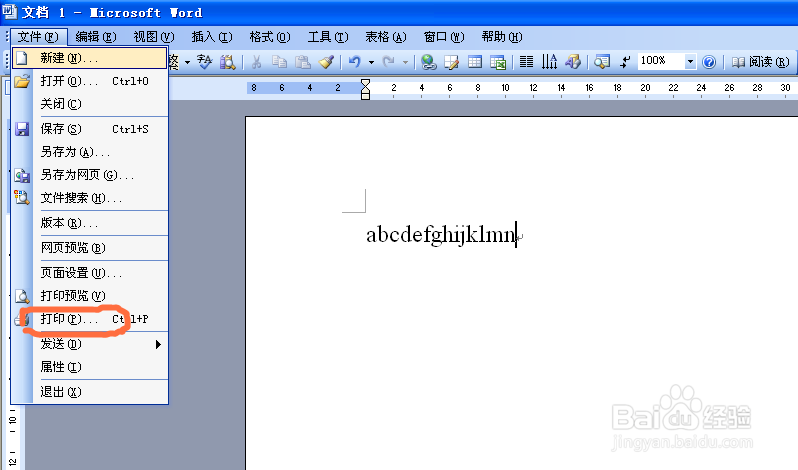Select the Format Painter brush icon
This screenshot has width=798, height=470.
326,62
